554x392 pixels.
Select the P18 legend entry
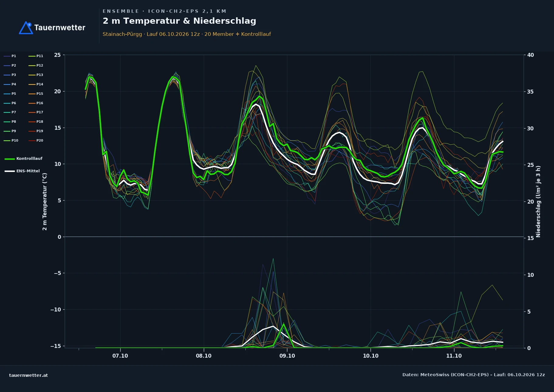(36, 122)
